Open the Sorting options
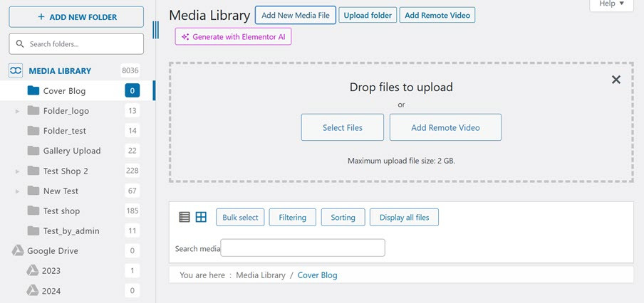The width and height of the screenshot is (644, 303). point(343,218)
